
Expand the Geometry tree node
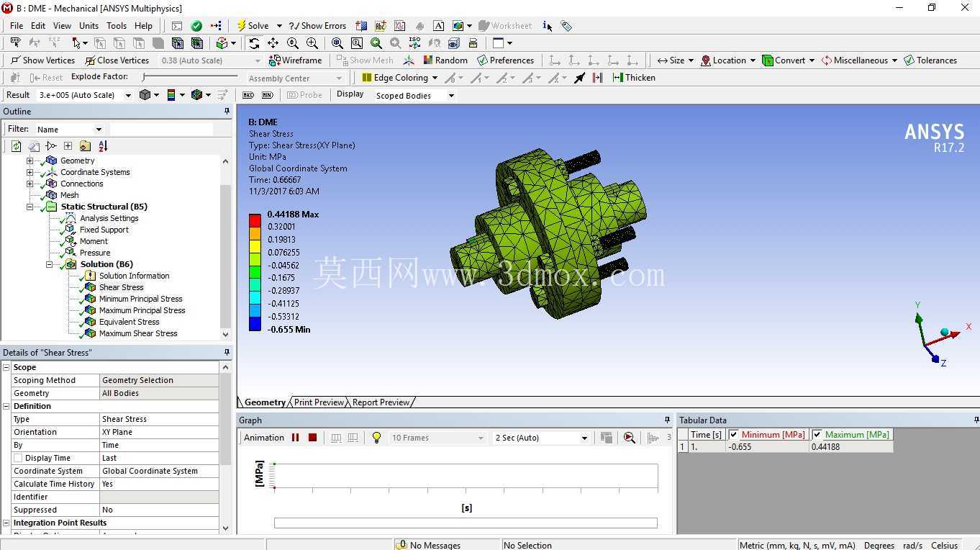[x=30, y=161]
